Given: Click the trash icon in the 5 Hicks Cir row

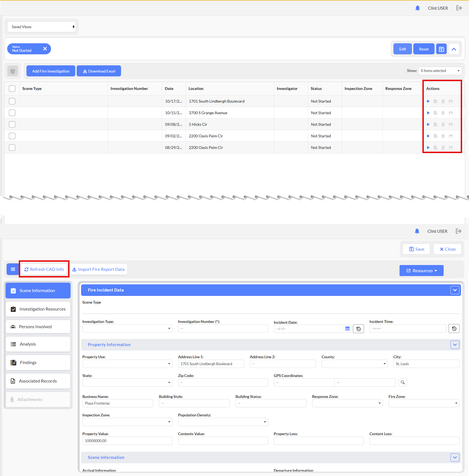Looking at the screenshot, I should [443, 124].
